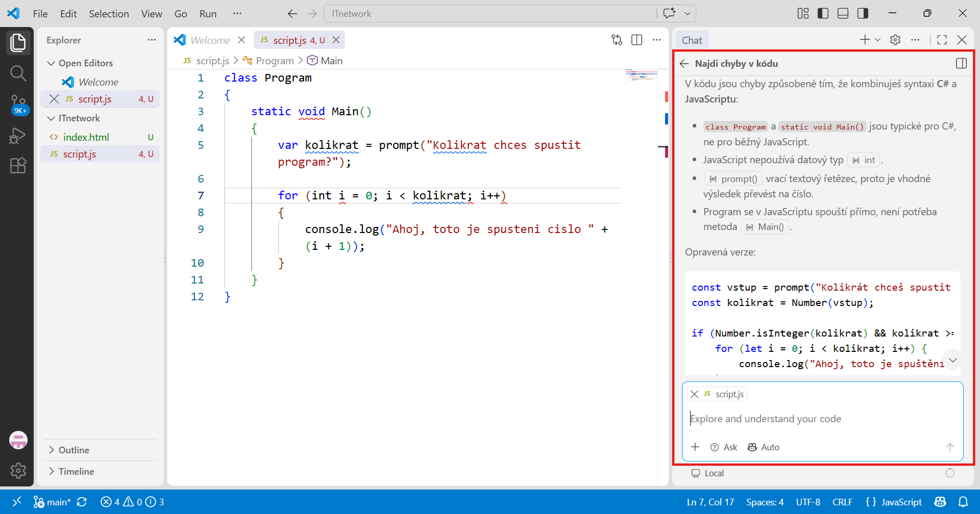This screenshot has width=980, height=514.
Task: Click the Open Changes compare icon
Action: pyautogui.click(x=617, y=40)
